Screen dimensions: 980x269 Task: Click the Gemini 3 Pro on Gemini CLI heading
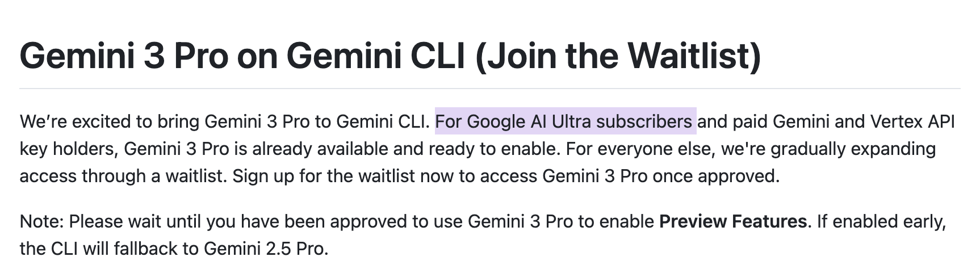point(390,56)
